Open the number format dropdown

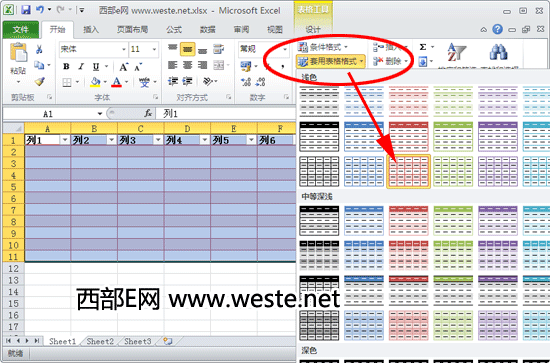click(x=285, y=49)
